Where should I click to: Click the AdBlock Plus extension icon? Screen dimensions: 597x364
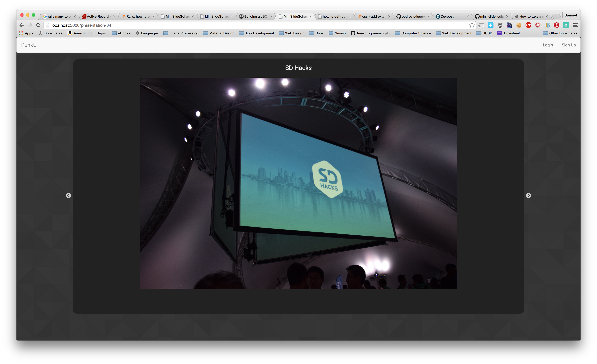point(528,25)
